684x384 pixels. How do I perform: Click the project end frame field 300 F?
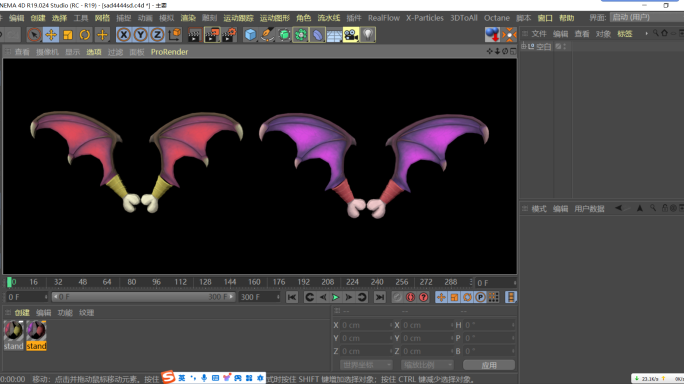(260, 297)
